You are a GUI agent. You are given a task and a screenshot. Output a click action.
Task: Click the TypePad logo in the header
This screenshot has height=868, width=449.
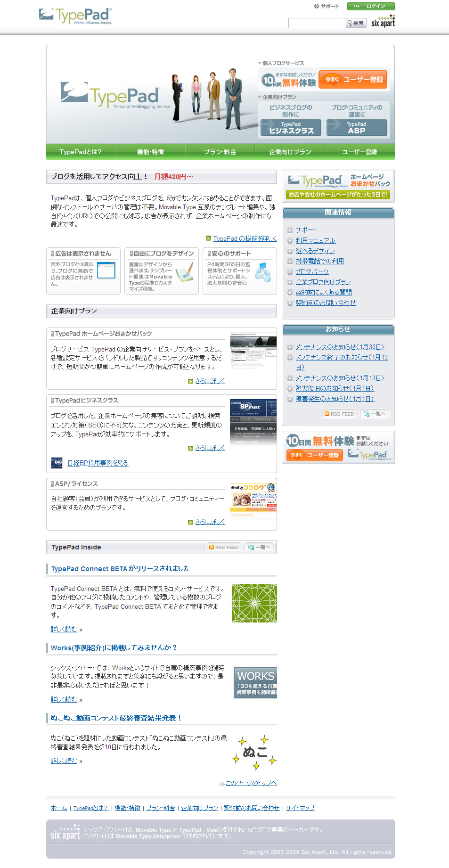75,16
